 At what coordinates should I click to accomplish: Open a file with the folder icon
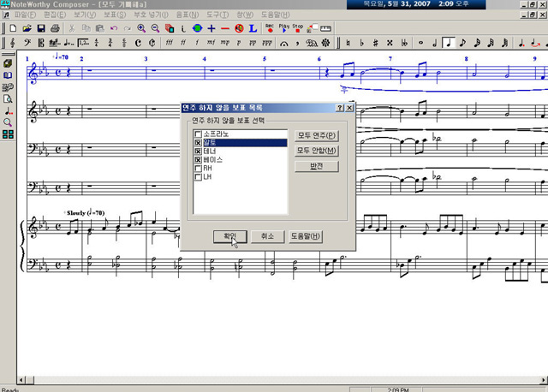click(27, 28)
